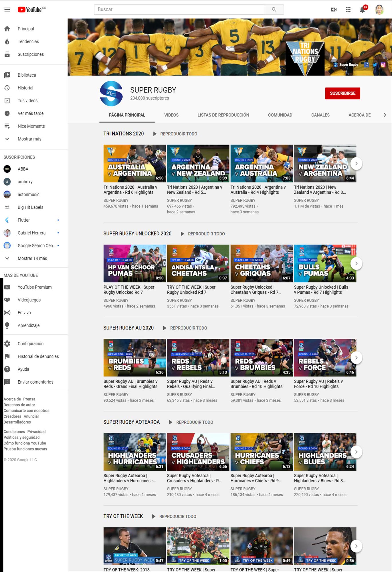
Task: Switch to Listas de Reproducción tab
Action: click(x=223, y=115)
